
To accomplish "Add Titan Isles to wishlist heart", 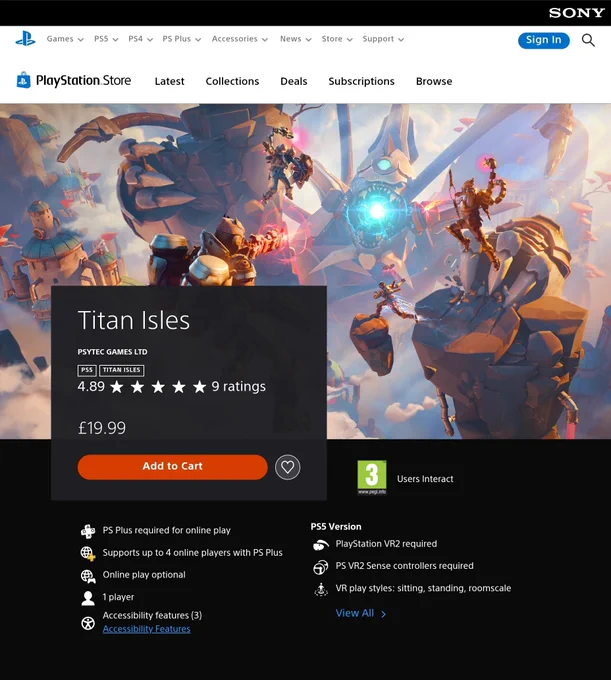I will pos(288,467).
